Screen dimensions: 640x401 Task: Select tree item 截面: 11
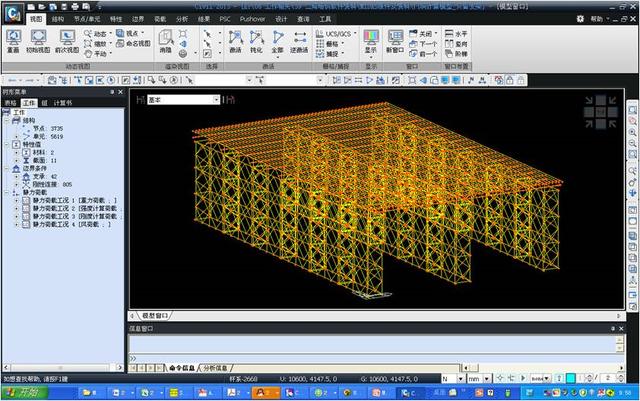[44, 160]
